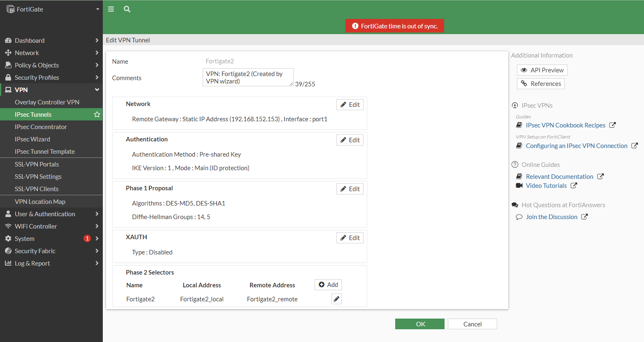Edit the Network section

pyautogui.click(x=350, y=104)
